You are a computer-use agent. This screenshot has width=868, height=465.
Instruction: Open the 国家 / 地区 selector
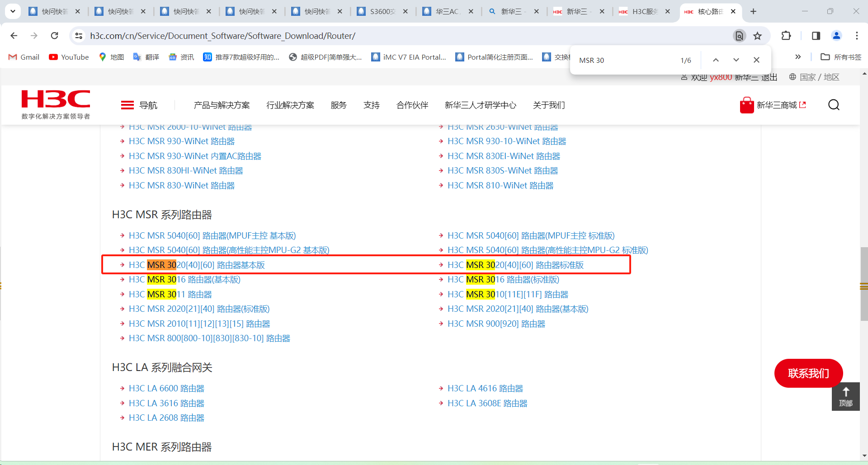pyautogui.click(x=814, y=77)
